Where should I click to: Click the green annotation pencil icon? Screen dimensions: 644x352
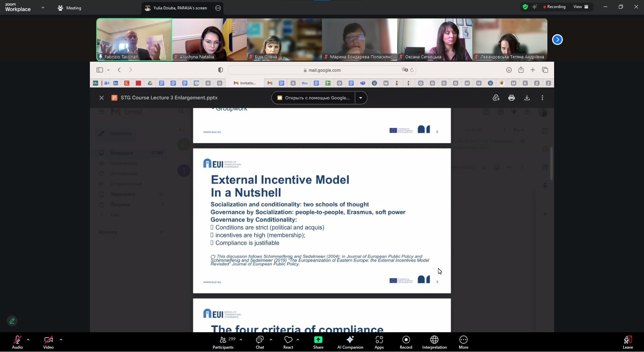12,321
